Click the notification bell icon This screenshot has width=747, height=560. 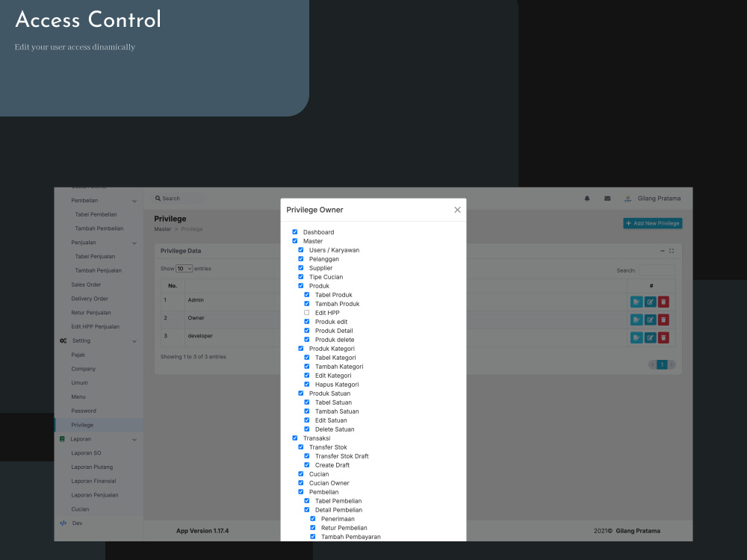click(587, 199)
